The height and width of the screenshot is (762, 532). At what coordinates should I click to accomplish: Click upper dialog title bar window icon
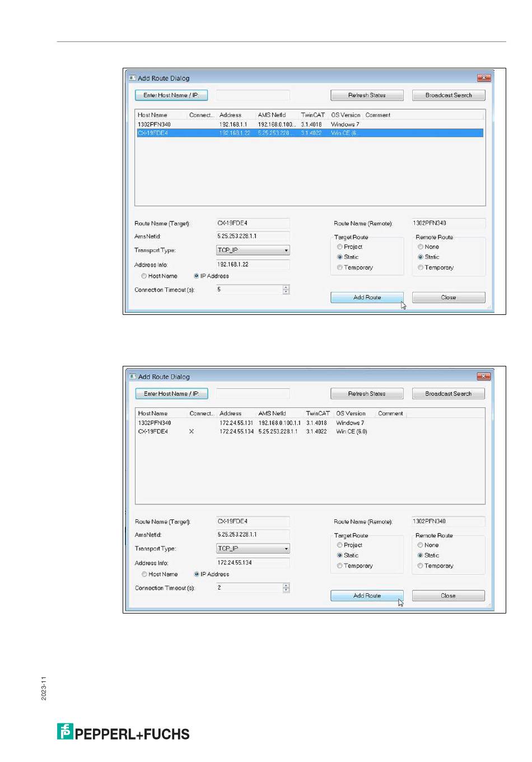click(133, 78)
